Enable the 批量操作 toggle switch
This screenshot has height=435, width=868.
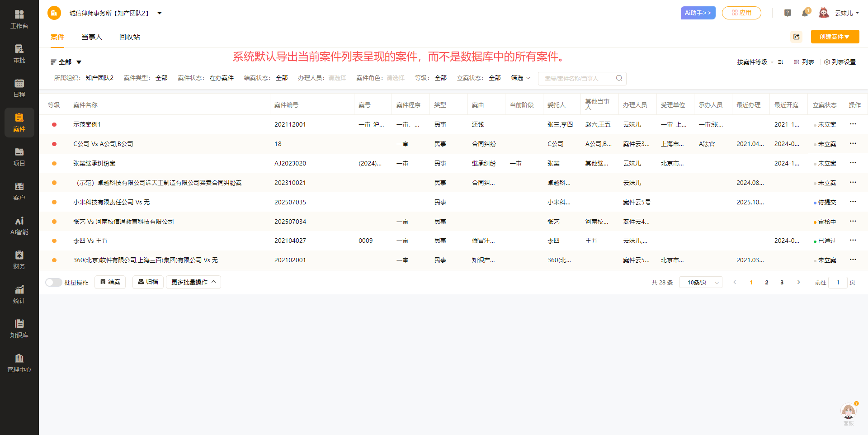coord(53,282)
